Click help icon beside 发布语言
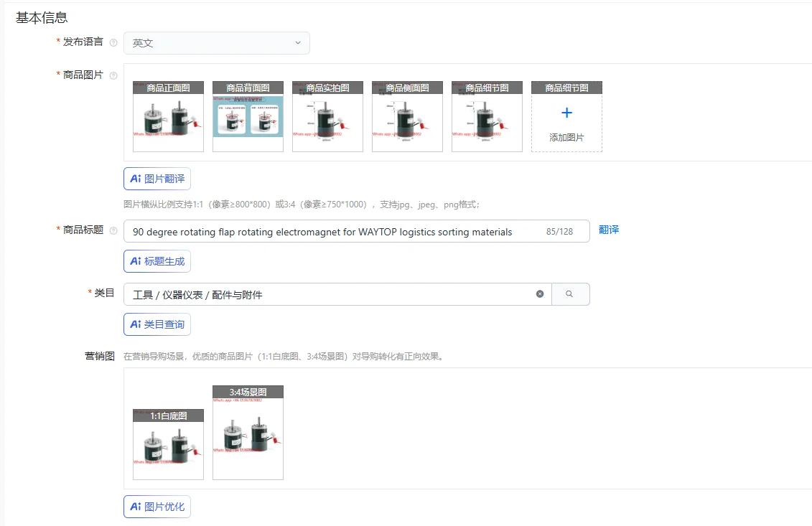Screen dimensions: 812x526 point(113,43)
